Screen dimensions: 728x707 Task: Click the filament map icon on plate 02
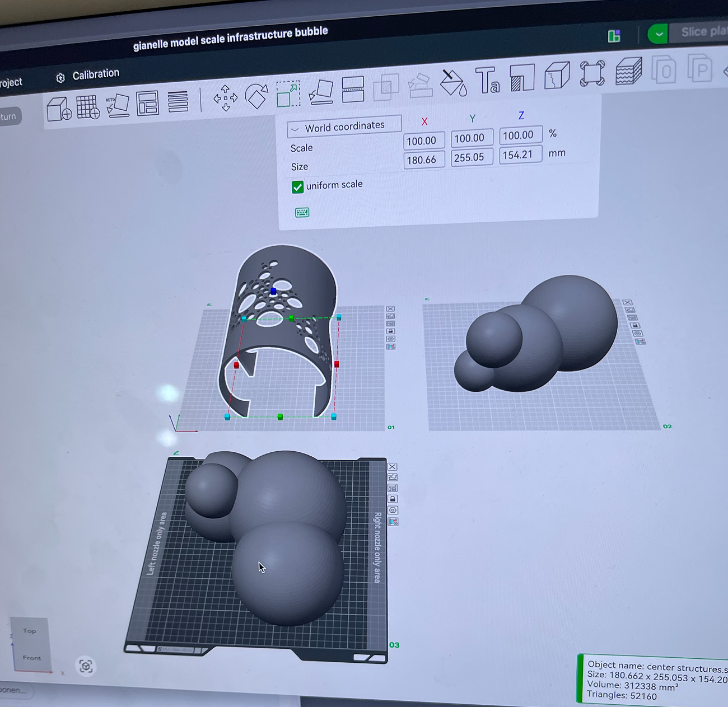[x=640, y=341]
